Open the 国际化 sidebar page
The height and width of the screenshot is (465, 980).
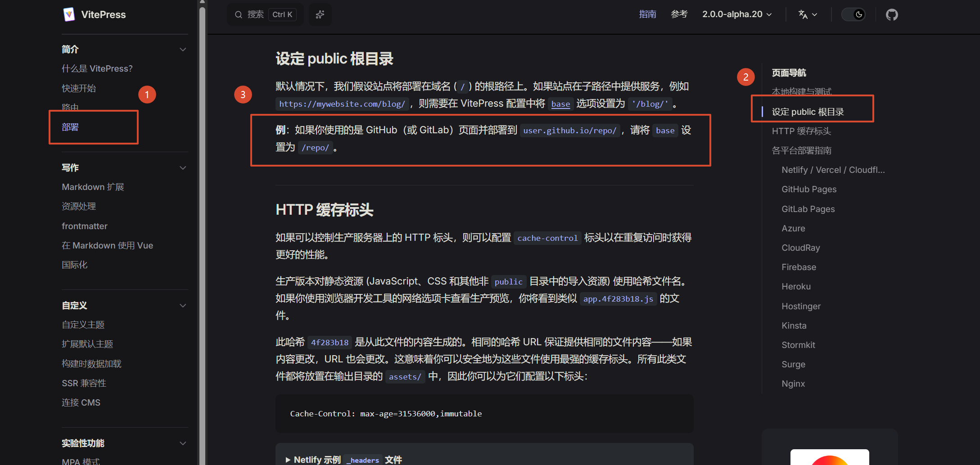point(75,265)
